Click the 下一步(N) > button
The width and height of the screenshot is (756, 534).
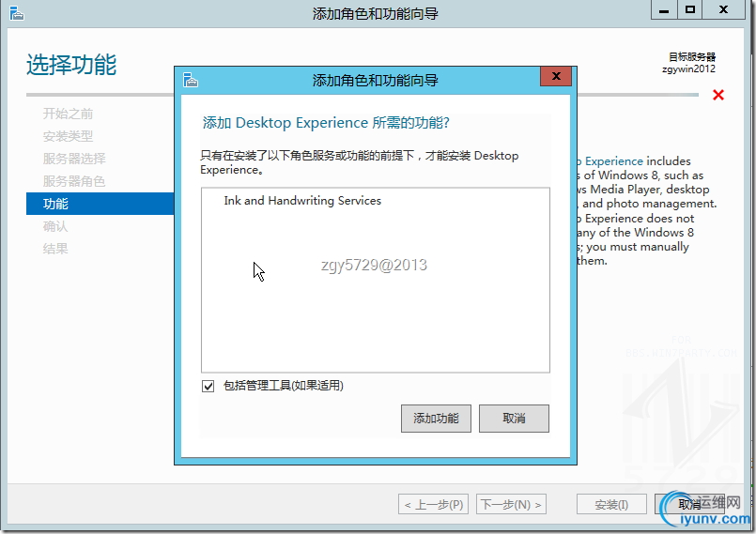coord(511,505)
